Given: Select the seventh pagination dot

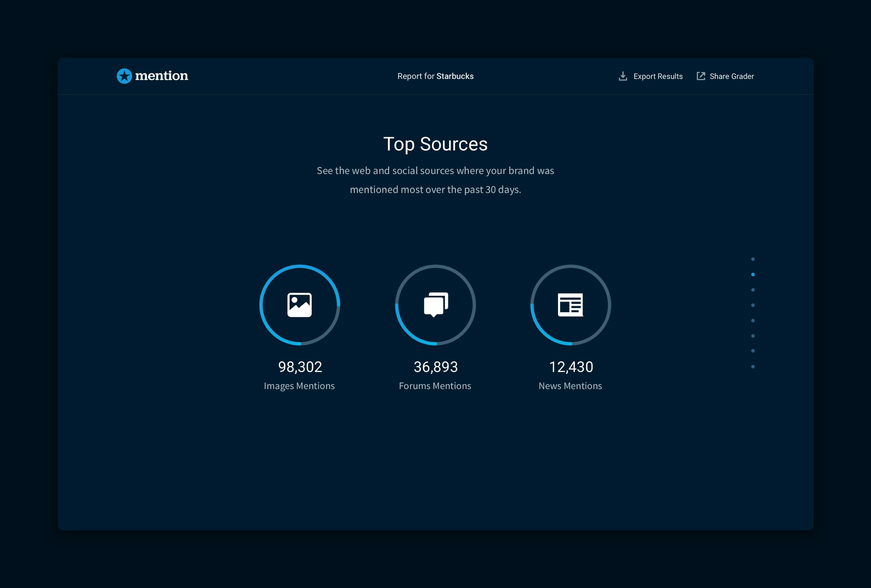Looking at the screenshot, I should click(x=753, y=351).
